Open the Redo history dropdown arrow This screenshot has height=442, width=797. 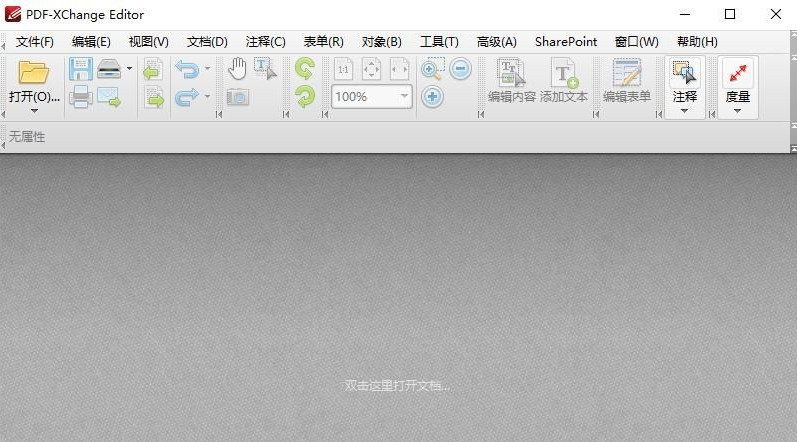click(x=207, y=96)
